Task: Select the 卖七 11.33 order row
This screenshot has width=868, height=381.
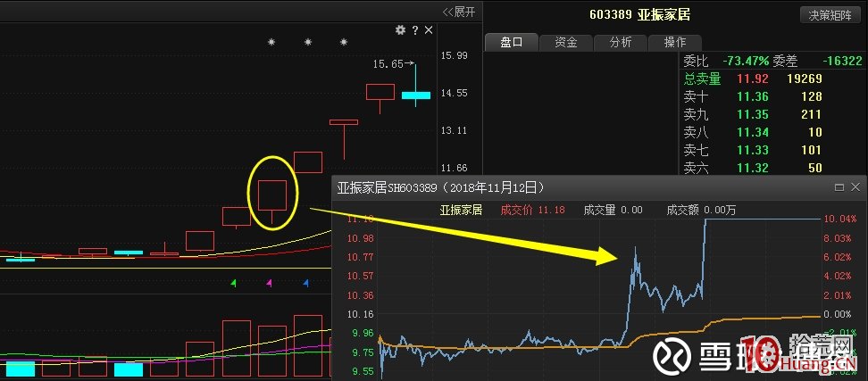Action: click(x=753, y=150)
